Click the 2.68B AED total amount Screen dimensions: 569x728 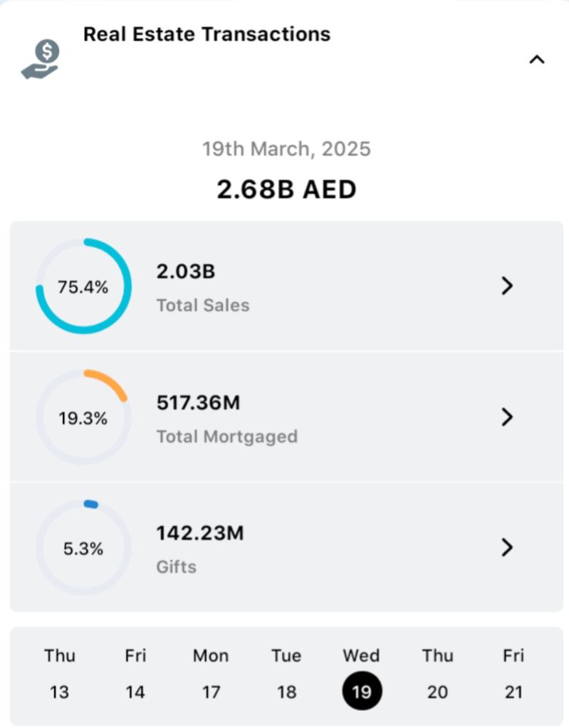286,189
